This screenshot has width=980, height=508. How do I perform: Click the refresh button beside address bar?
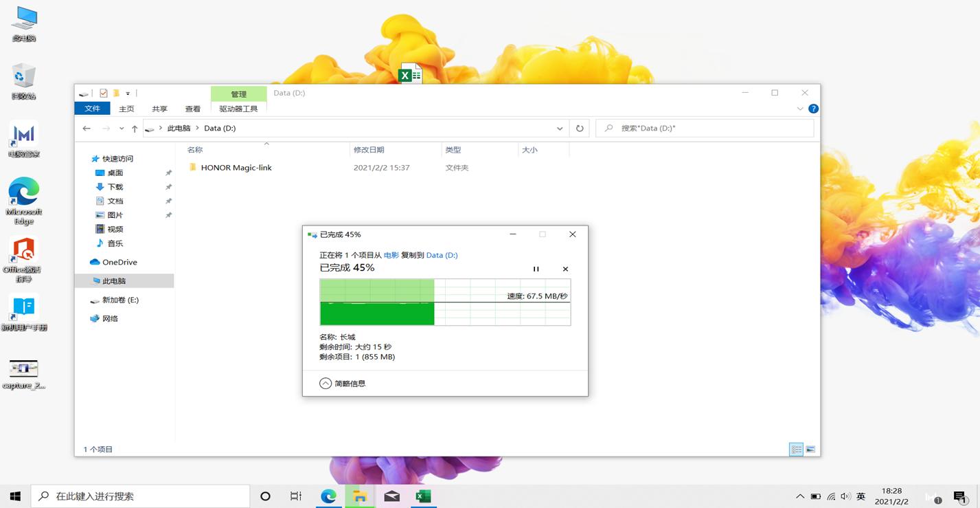click(580, 129)
